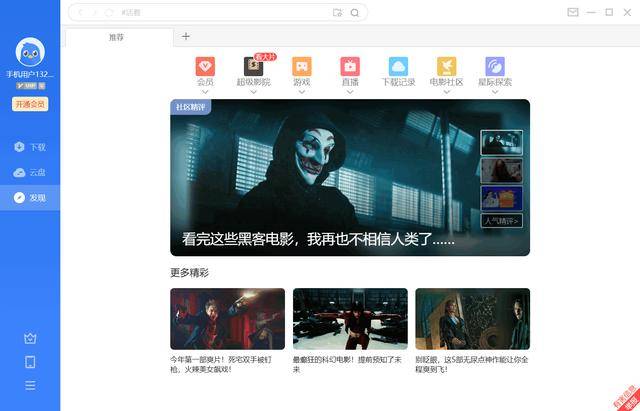Open the 最癫狂的科幻电影 video thumbnail
The image size is (640, 411).
(350, 319)
